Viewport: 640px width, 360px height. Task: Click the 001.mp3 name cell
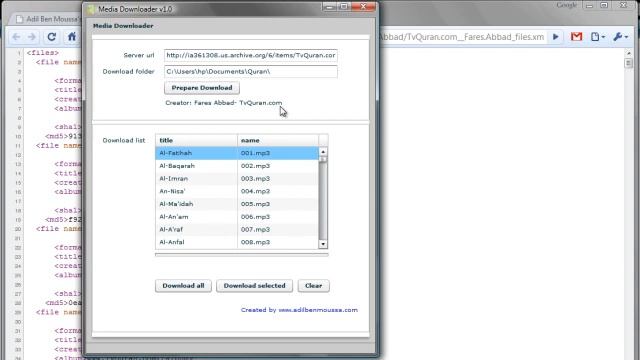tap(278, 153)
